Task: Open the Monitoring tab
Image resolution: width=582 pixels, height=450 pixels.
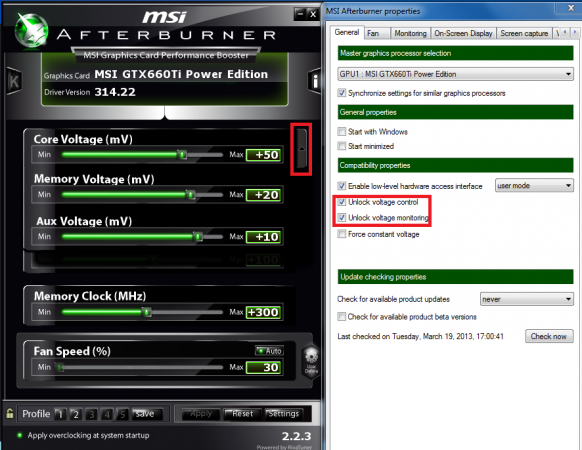Action: coord(410,33)
